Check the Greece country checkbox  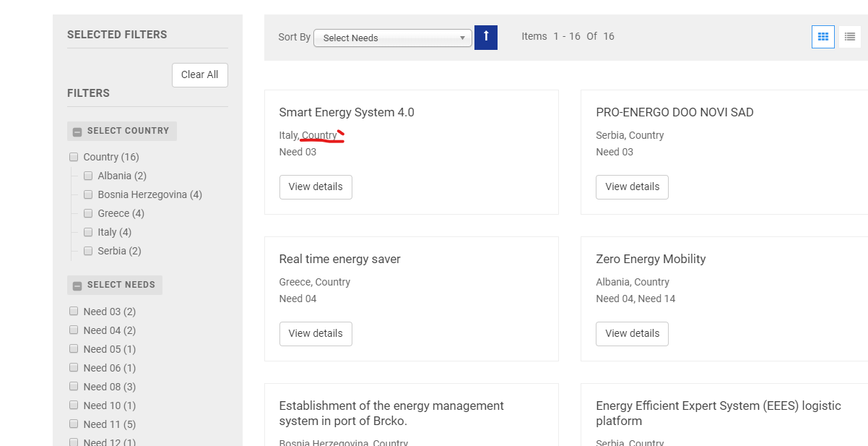pyautogui.click(x=88, y=213)
